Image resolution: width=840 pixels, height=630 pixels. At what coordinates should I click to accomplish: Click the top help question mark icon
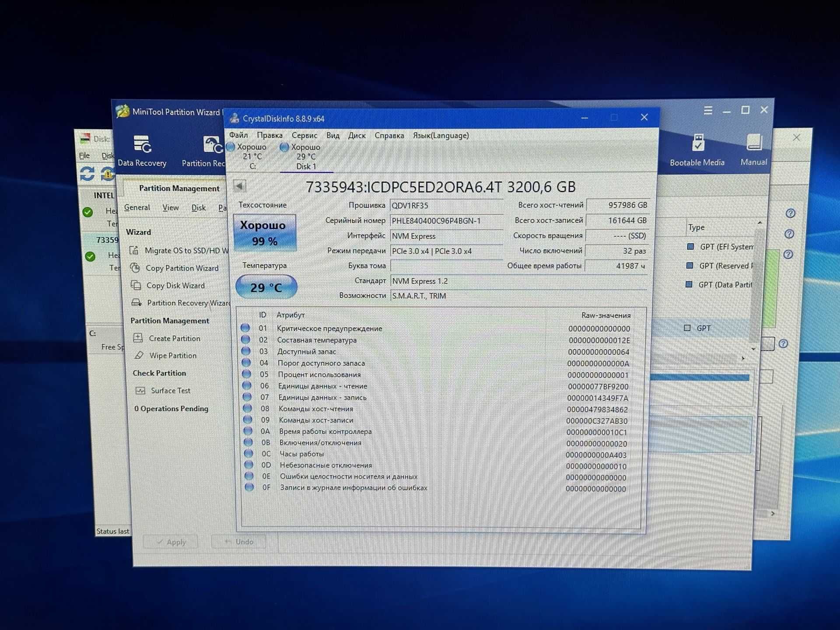click(790, 213)
